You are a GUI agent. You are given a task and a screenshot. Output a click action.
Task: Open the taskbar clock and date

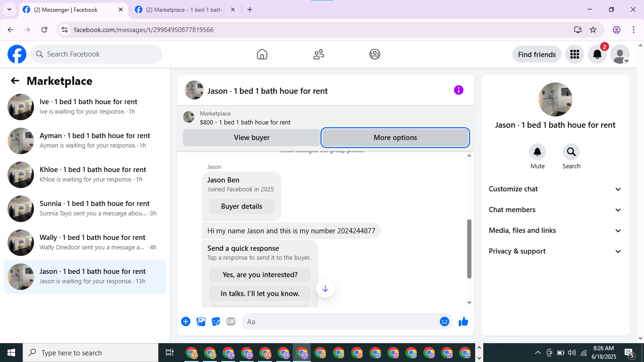pos(603,353)
